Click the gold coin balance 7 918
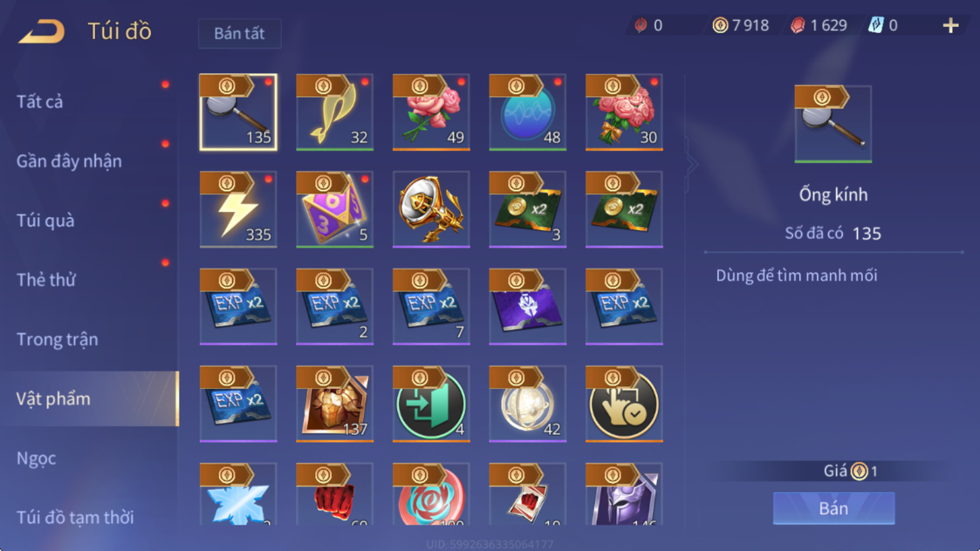 click(x=741, y=26)
